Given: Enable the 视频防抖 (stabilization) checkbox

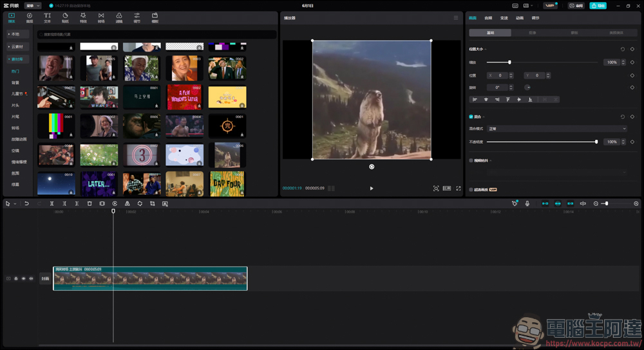Looking at the screenshot, I should (471, 160).
